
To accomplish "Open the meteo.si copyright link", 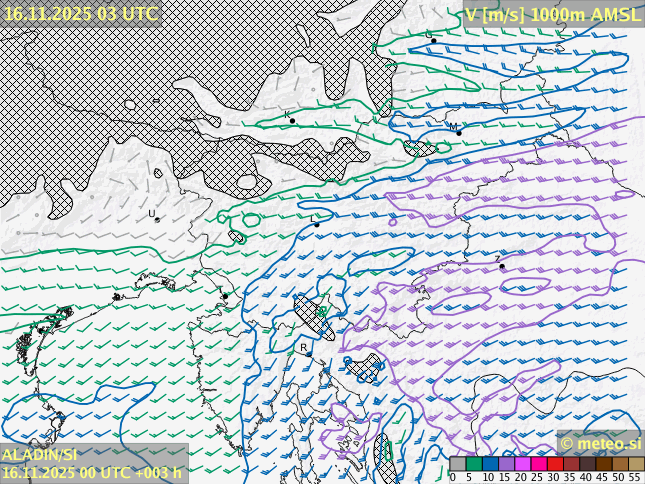I will 600,443.
